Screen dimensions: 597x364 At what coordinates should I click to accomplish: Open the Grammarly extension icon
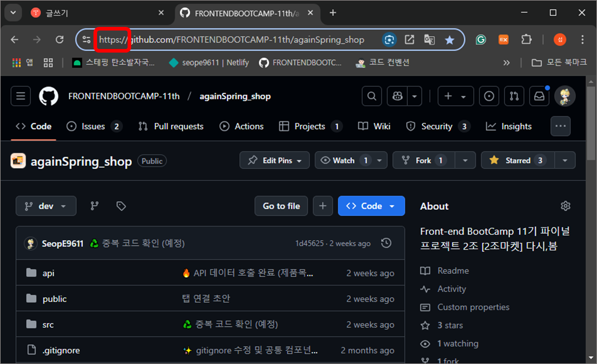coord(481,40)
